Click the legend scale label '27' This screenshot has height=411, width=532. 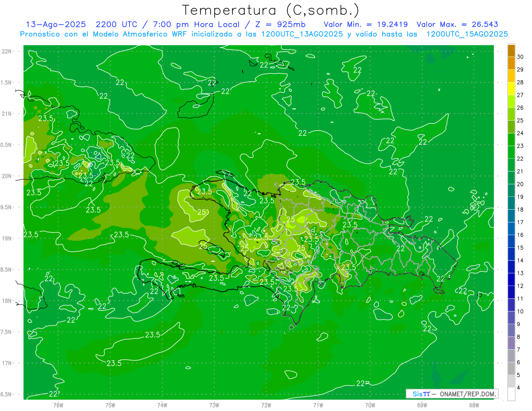[520, 95]
